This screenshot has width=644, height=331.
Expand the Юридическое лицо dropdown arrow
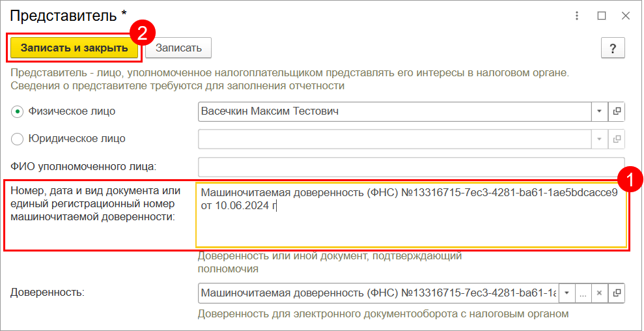(599, 139)
